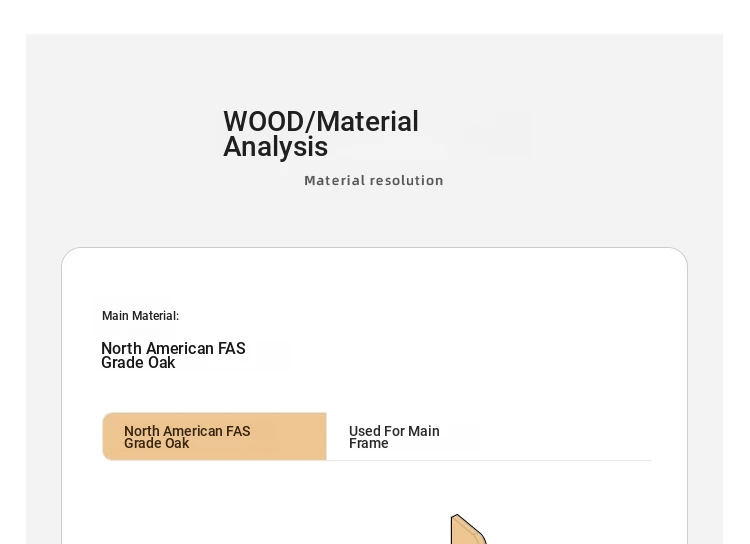Click the word Analysis in the title
Screen dimensions: 750x544
pos(276,146)
